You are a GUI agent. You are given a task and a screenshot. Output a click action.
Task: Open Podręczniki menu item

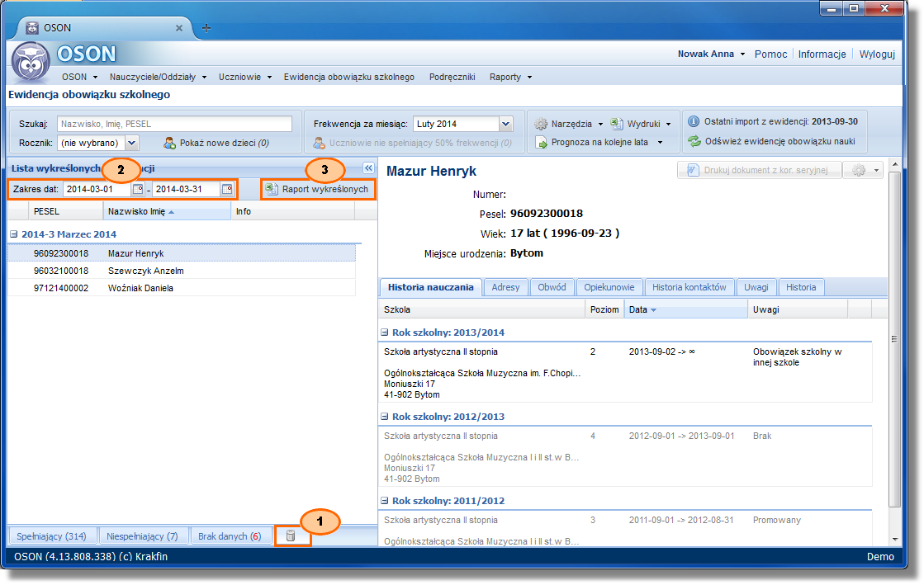click(x=452, y=77)
